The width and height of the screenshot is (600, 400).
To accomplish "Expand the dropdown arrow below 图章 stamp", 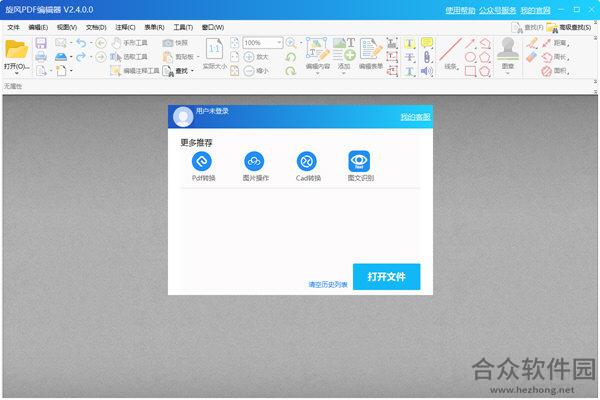I will click(x=508, y=73).
